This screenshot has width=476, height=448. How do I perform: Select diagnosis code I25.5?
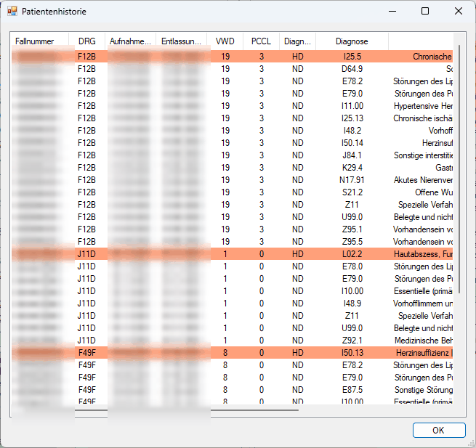click(x=352, y=57)
